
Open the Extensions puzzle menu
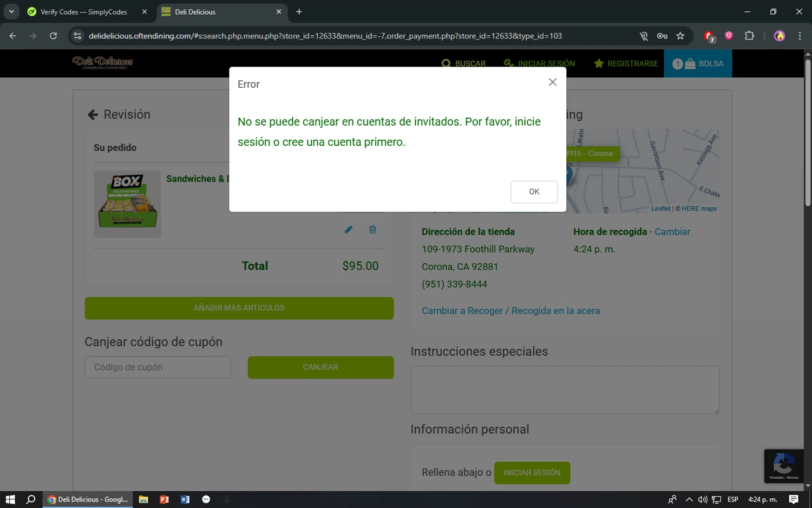749,36
